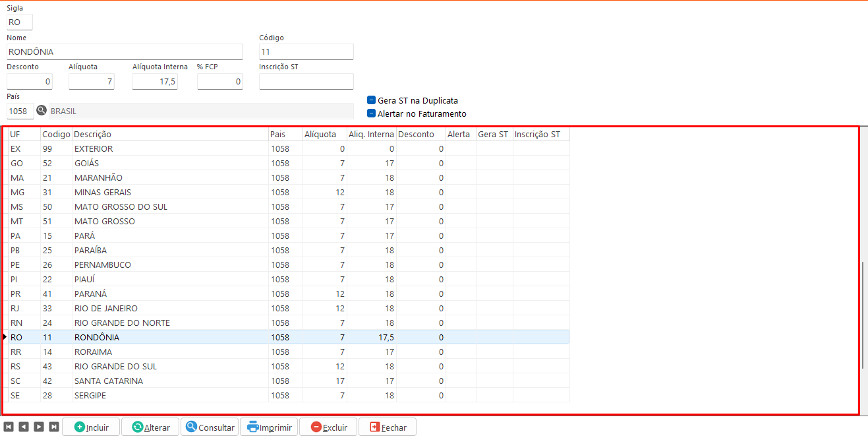Jump to the last record arrow

pyautogui.click(x=54, y=427)
